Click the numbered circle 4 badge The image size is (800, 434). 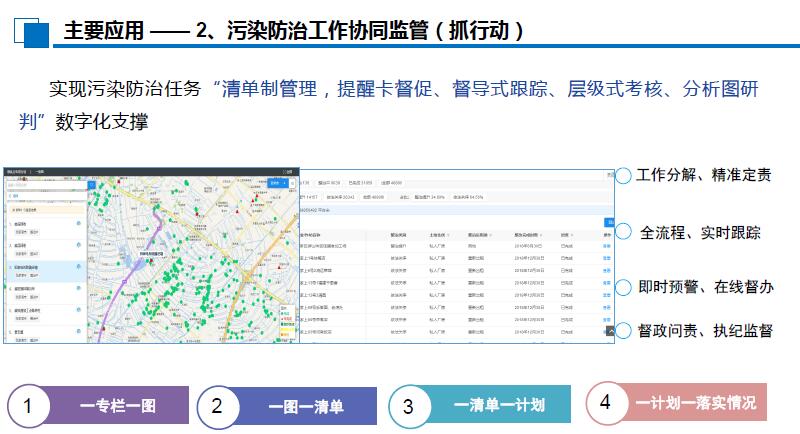pos(605,402)
